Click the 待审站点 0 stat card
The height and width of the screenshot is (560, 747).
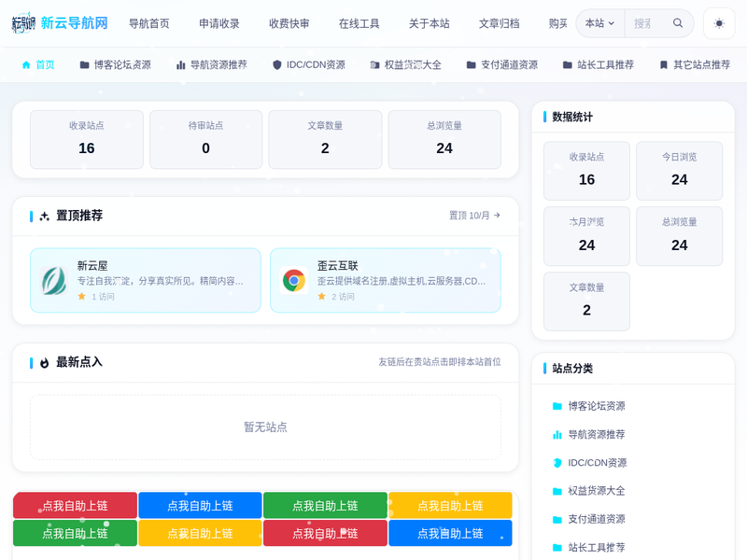205,139
